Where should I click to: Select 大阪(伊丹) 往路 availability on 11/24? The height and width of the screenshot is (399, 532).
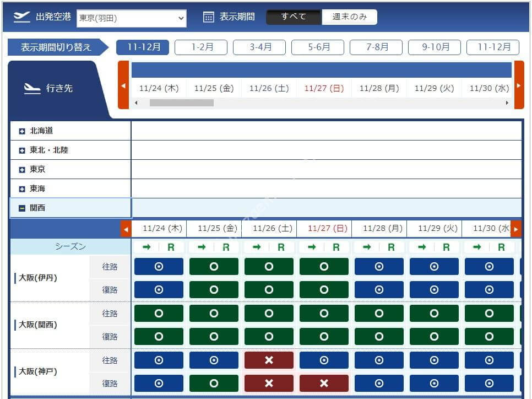(159, 267)
